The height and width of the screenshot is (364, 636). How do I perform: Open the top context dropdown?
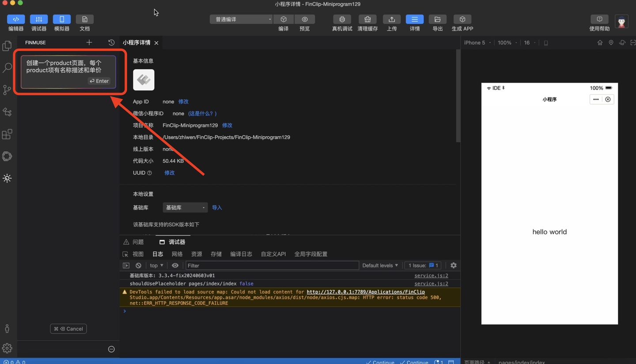157,265
